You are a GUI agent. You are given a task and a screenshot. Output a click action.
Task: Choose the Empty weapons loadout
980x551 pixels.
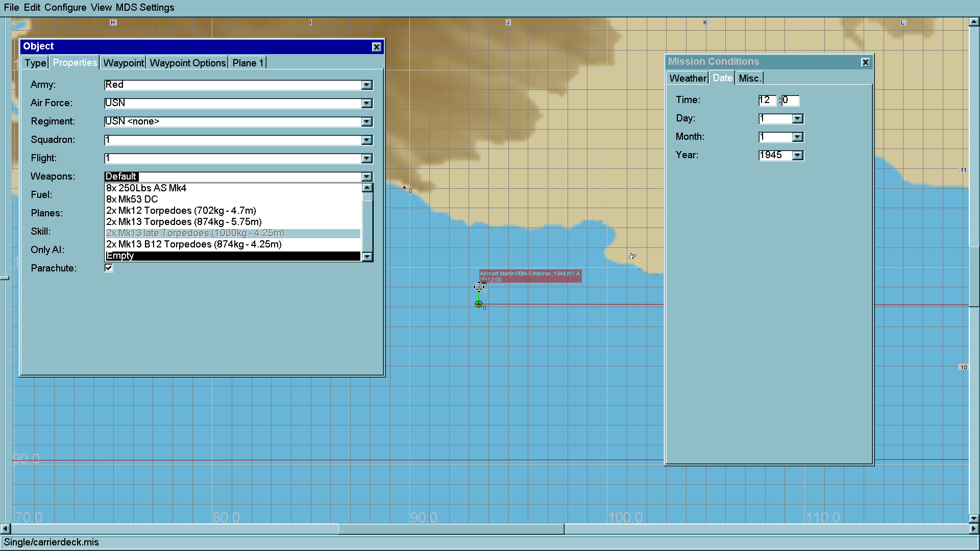coord(120,256)
